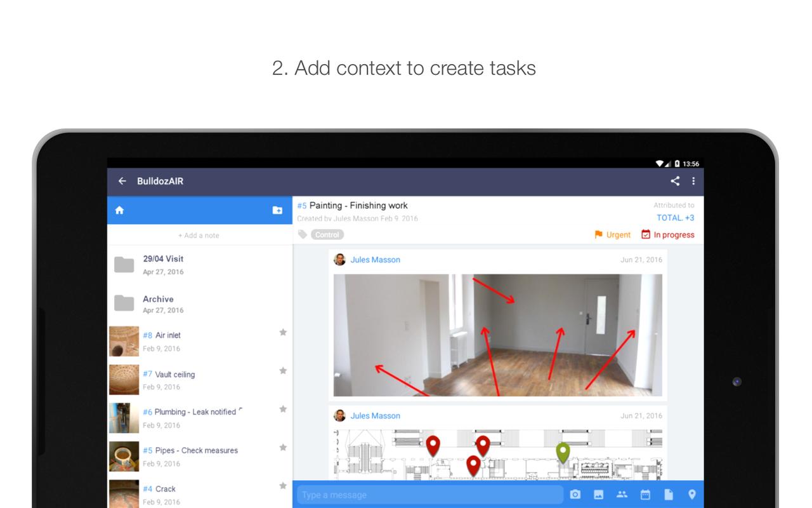
Task: Open the Archive folder label
Action: coord(158,299)
